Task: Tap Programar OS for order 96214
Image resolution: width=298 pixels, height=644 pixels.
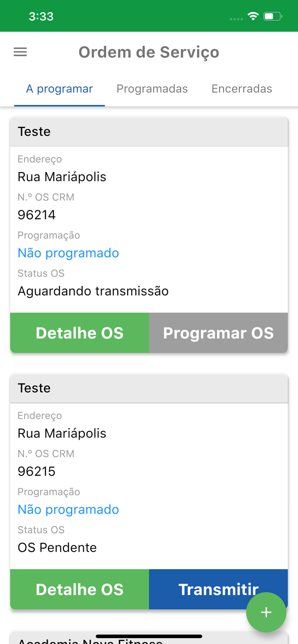Action: click(218, 333)
